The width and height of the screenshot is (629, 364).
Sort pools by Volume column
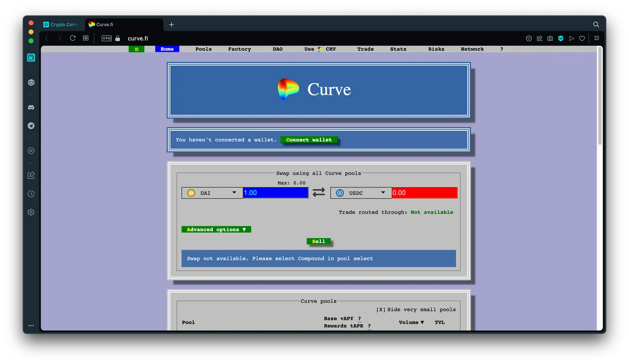(411, 322)
